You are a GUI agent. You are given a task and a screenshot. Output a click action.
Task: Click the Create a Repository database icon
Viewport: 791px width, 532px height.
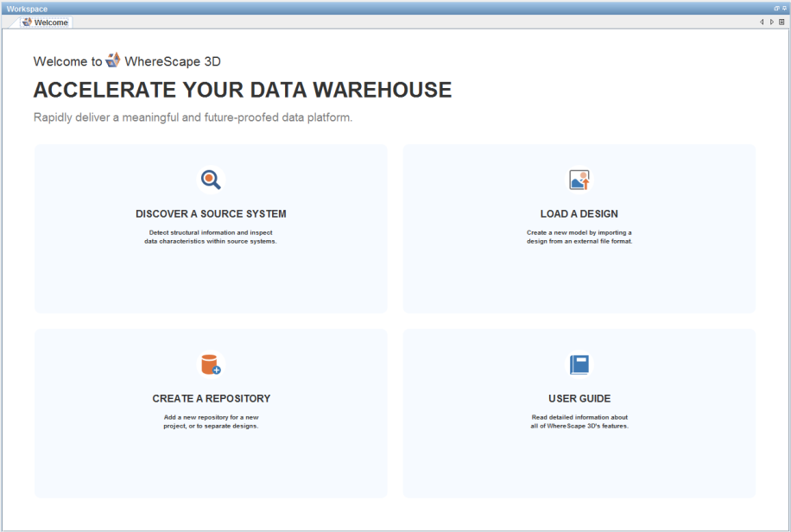click(x=211, y=364)
